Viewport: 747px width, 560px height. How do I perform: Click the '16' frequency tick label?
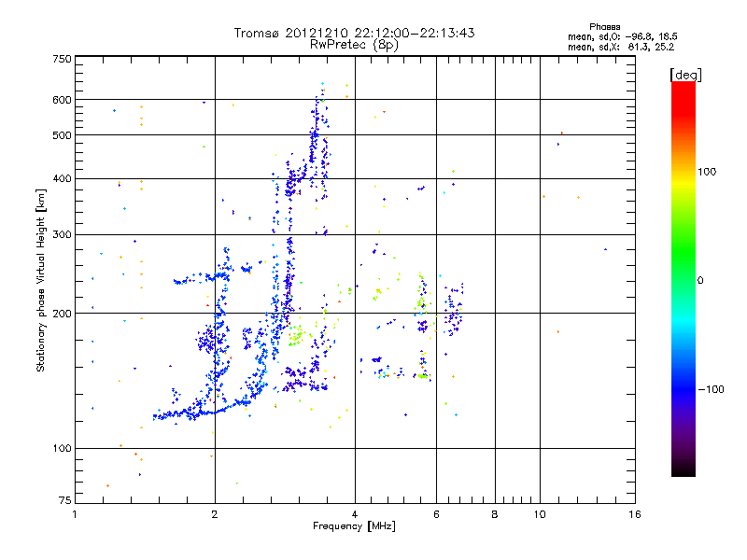[635, 514]
